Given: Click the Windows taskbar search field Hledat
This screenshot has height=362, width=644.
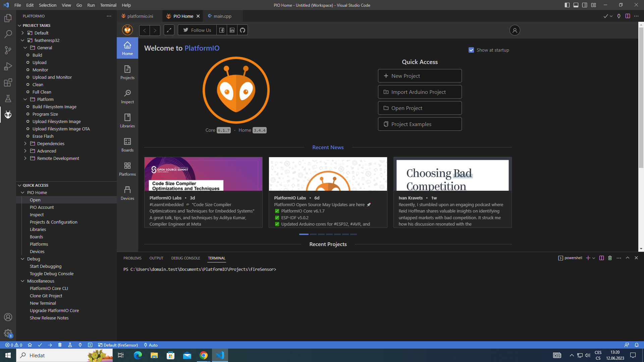Looking at the screenshot, I should coord(64,355).
